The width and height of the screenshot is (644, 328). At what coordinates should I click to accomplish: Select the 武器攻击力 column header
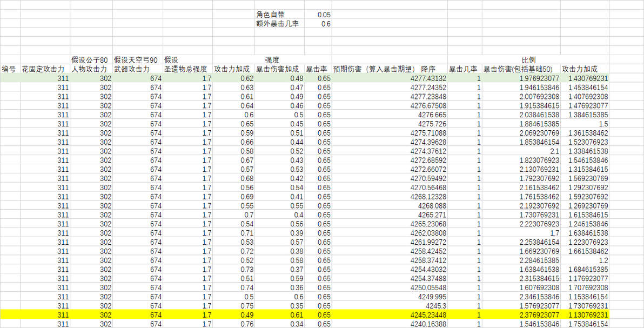click(138, 69)
